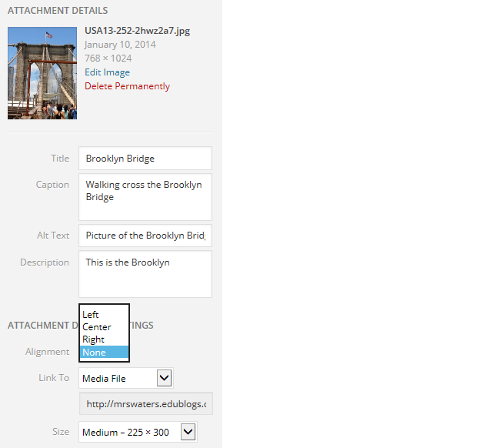Screen dimensions: 500x448
Task: Open the Link To Media File dropdown
Action: (126, 378)
